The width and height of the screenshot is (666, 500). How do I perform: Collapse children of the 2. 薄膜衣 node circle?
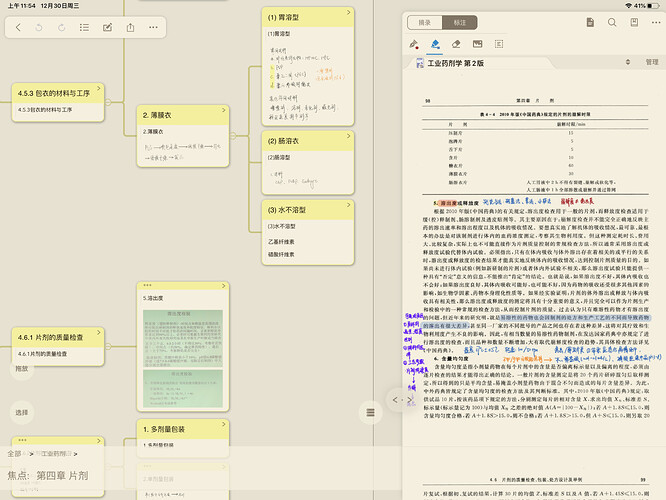pos(233,136)
